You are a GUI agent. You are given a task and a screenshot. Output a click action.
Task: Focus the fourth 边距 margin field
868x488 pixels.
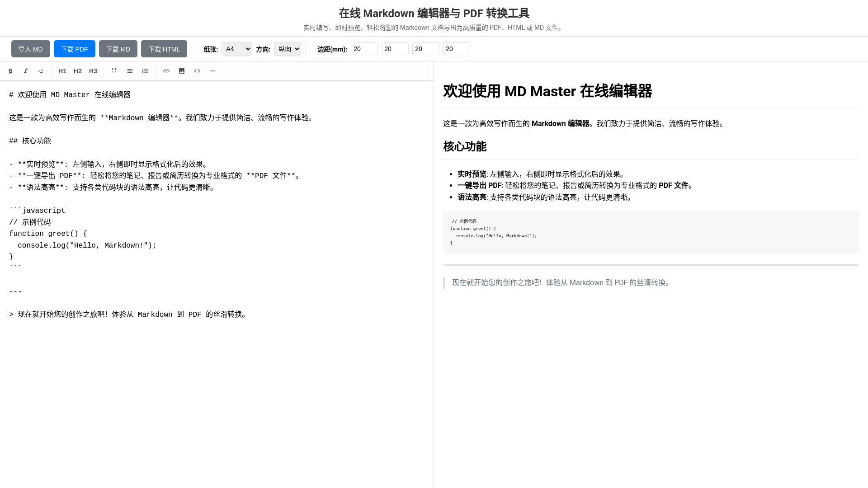tap(457, 49)
